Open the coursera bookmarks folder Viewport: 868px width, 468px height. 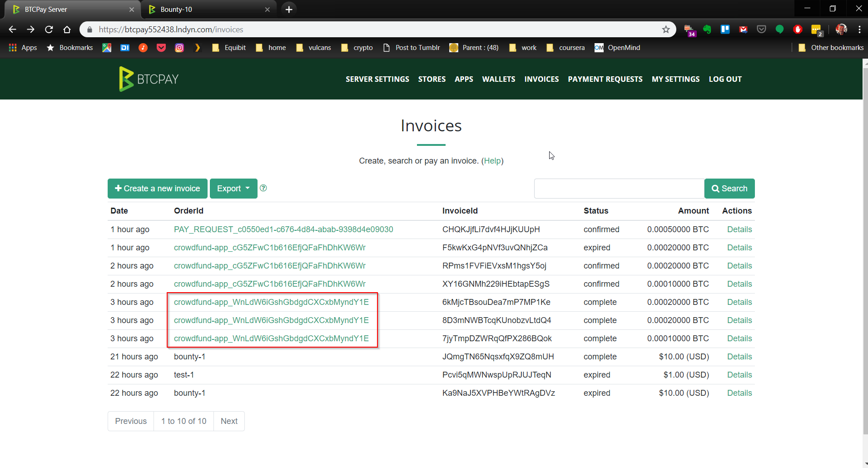565,48
